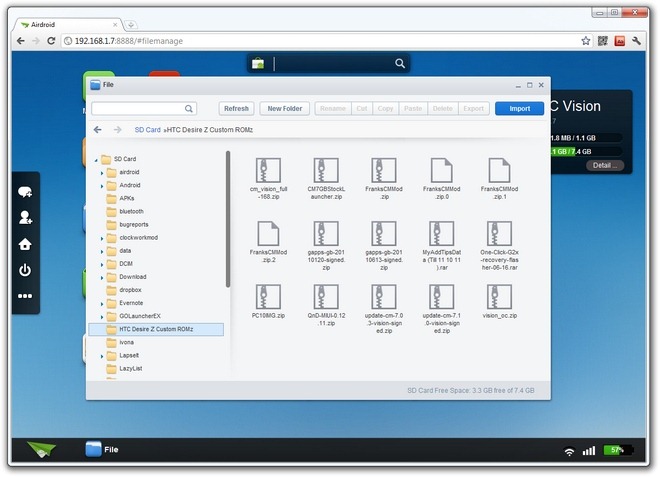Go forward in File window navigation
The image size is (660, 477).
117,130
